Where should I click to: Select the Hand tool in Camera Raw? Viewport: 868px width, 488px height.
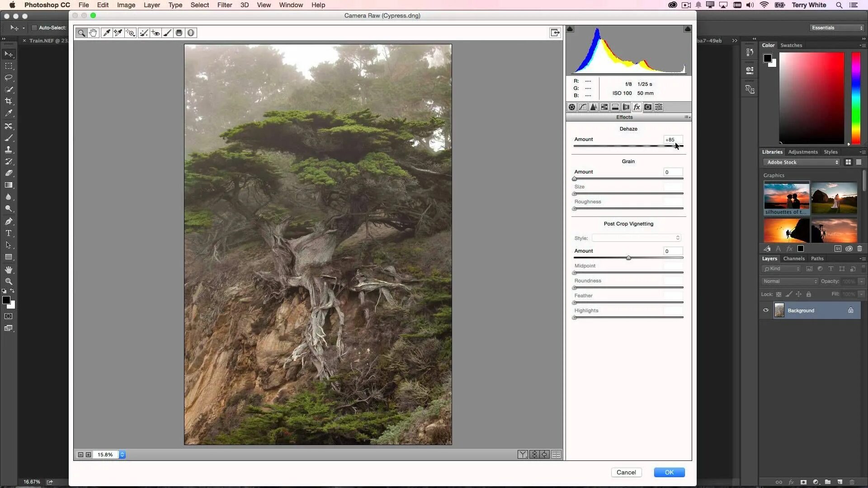pos(93,33)
